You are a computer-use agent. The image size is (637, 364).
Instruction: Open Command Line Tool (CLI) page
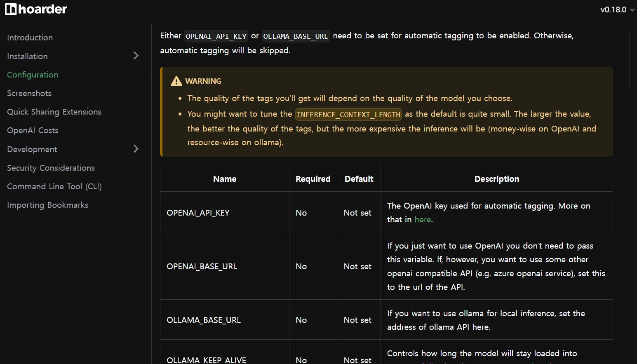[54, 186]
